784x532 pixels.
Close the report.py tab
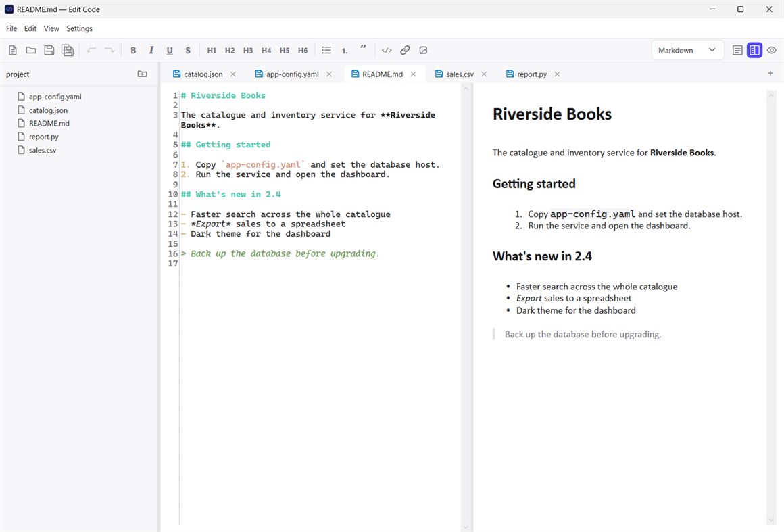[557, 74]
